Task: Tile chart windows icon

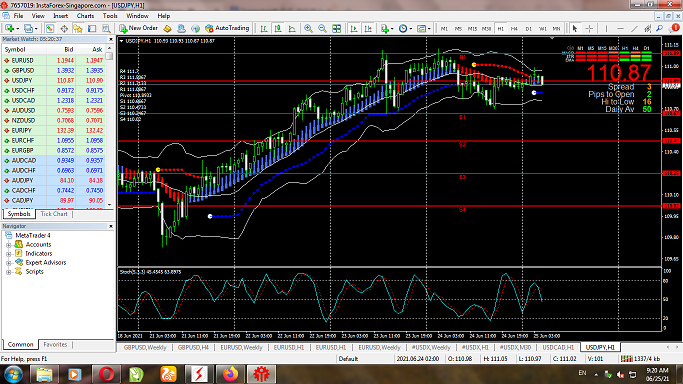Action: 336,28
